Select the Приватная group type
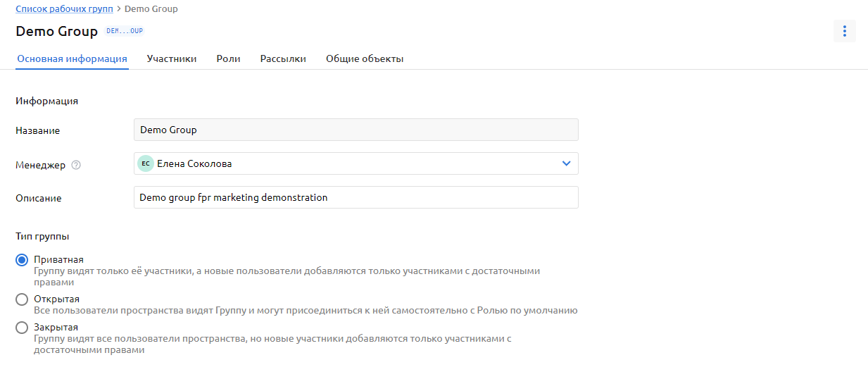 (22, 260)
